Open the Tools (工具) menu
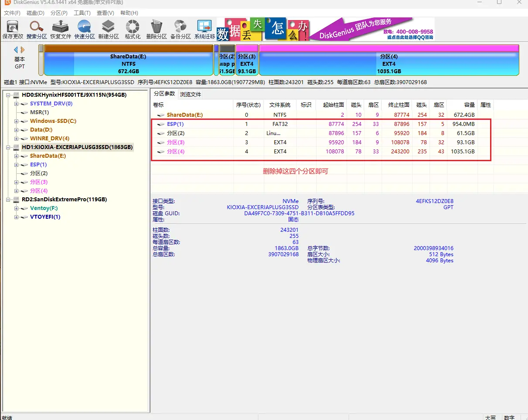 click(82, 13)
